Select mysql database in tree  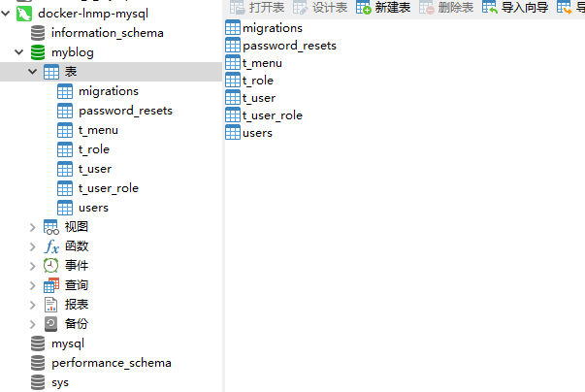tap(68, 343)
